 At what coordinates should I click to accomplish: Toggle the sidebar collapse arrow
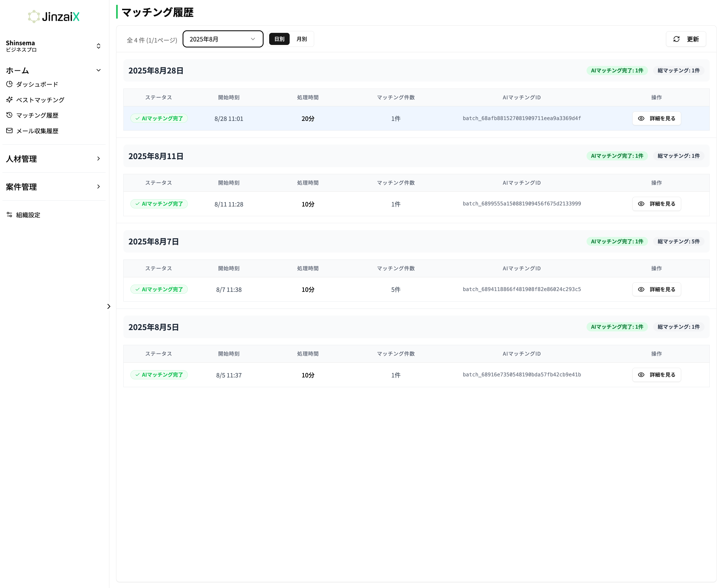click(109, 307)
